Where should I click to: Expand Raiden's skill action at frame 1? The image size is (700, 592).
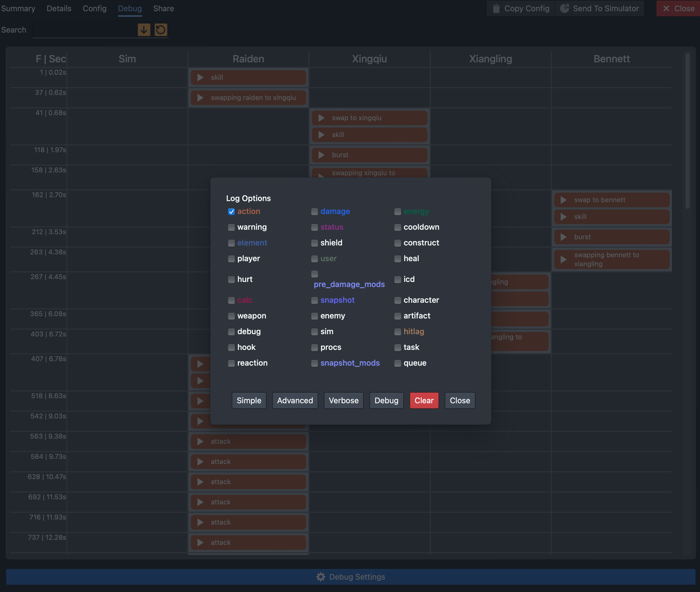coord(201,78)
